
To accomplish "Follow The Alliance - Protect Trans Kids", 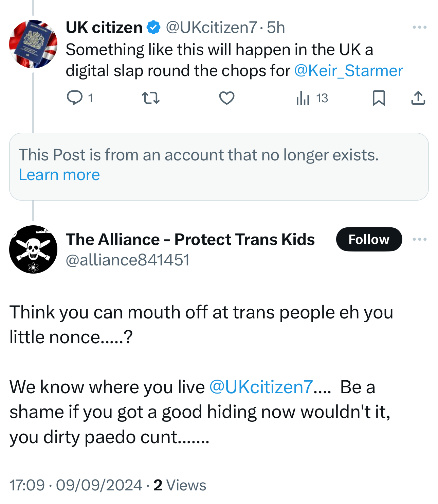I will (x=369, y=240).
